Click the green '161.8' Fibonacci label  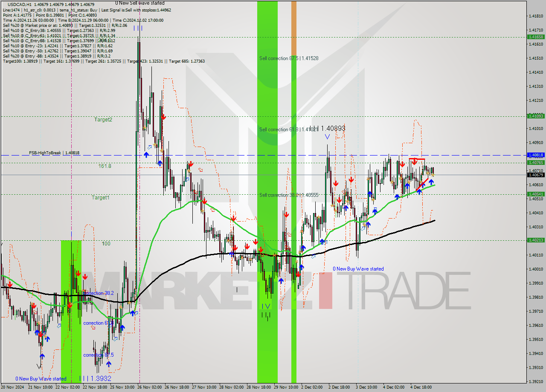tap(105, 166)
